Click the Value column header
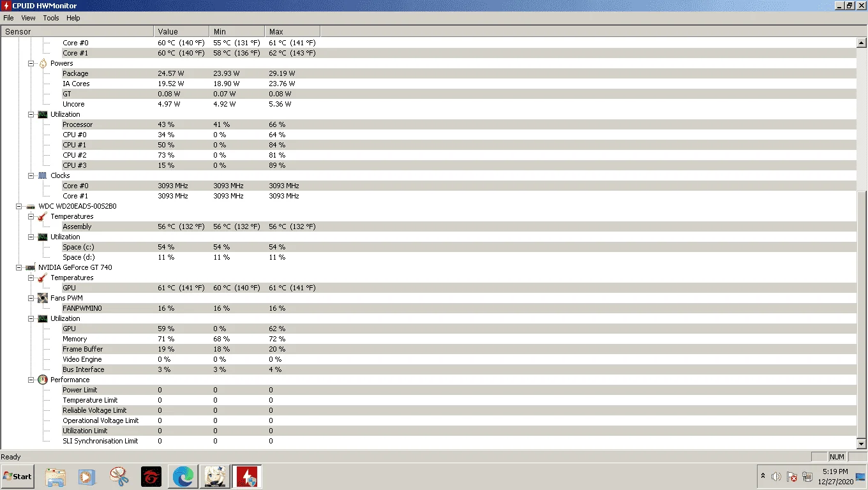 pos(181,31)
